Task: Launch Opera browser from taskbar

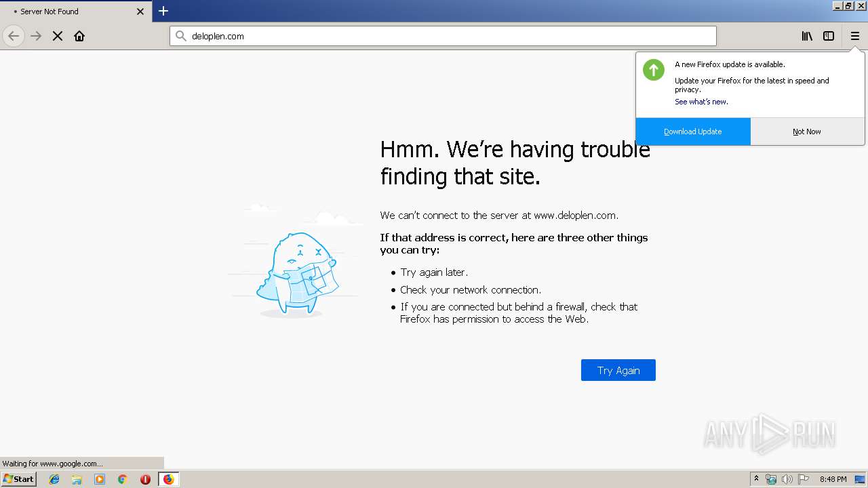Action: click(145, 479)
